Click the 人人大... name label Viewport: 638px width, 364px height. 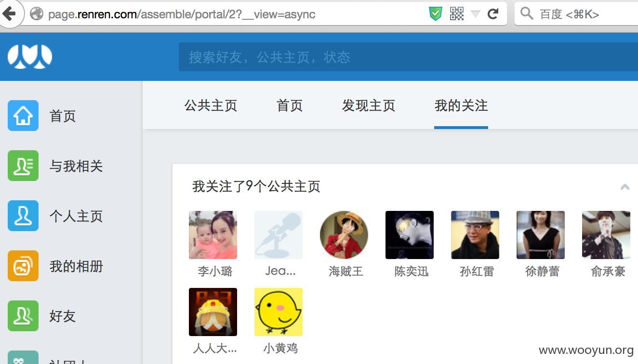215,348
